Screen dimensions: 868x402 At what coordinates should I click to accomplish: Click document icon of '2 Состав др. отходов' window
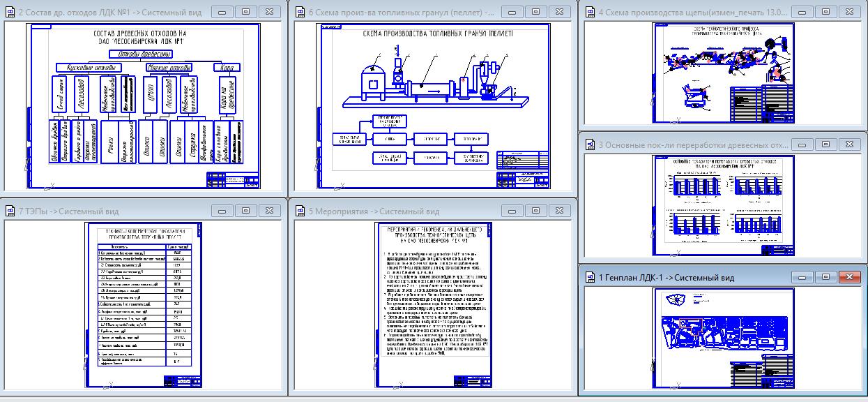pos(10,12)
